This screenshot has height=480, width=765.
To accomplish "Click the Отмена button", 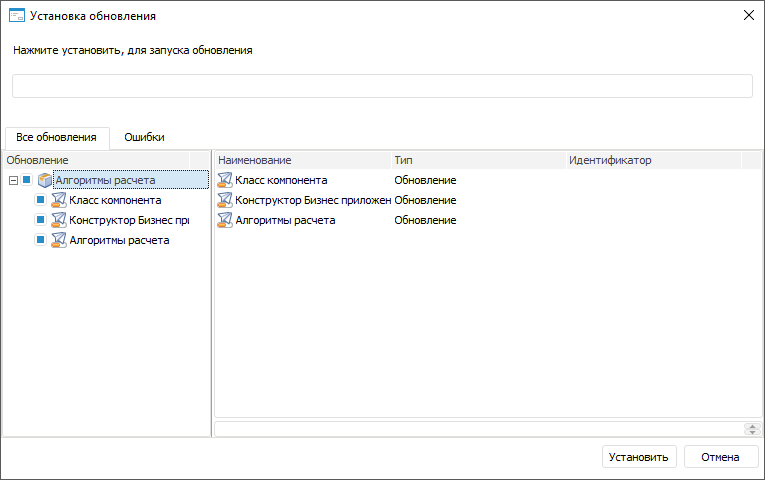I will (x=720, y=457).
